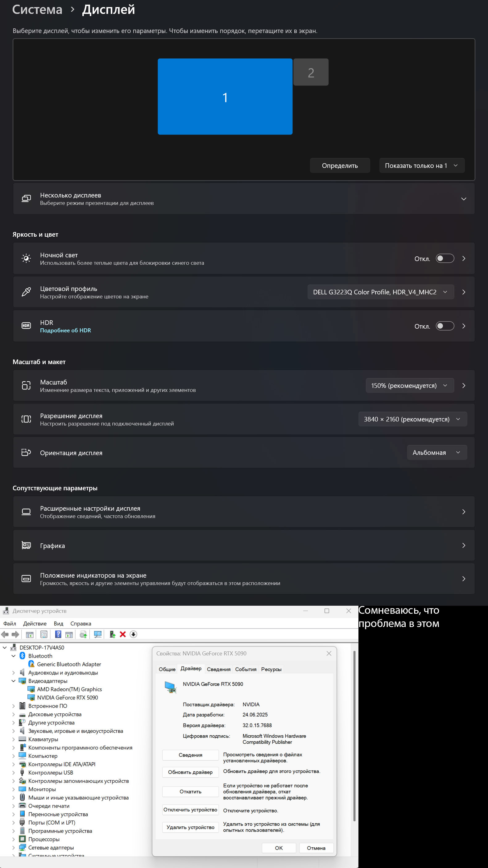The height and width of the screenshot is (868, 488).
Task: Open the Действие menu
Action: pyautogui.click(x=35, y=624)
